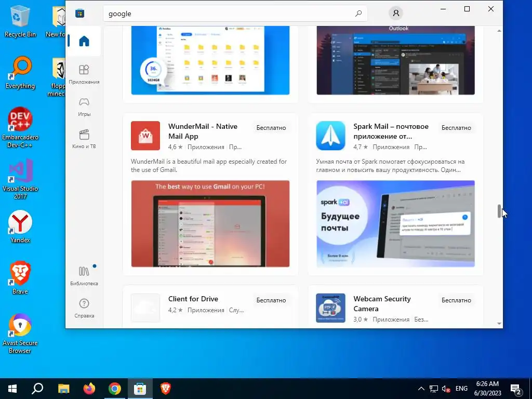Open the Webcam Security Camera title
Screen dimensions: 532x399
(382, 303)
